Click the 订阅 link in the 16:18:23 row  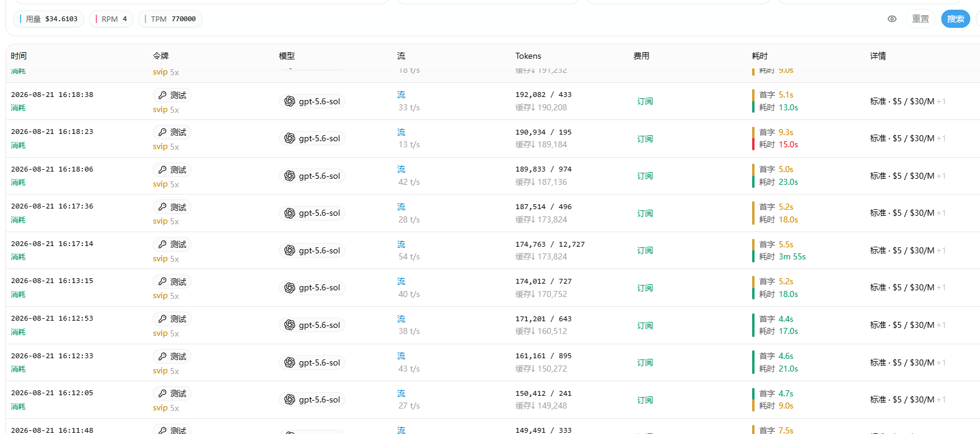pyautogui.click(x=645, y=139)
